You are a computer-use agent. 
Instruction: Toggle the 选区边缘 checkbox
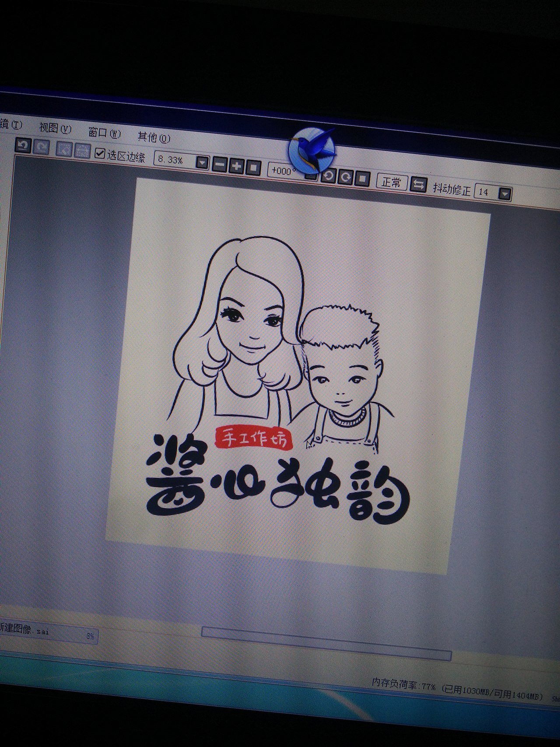[100, 154]
